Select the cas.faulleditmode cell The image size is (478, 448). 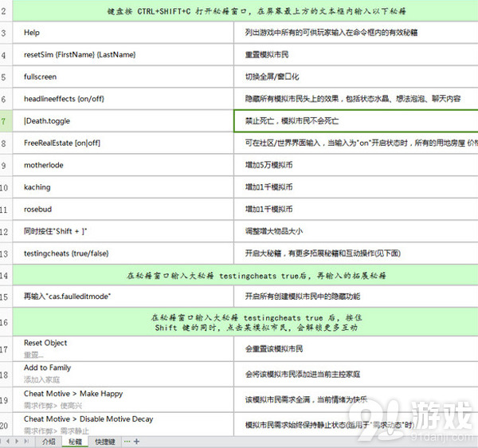pyautogui.click(x=123, y=297)
